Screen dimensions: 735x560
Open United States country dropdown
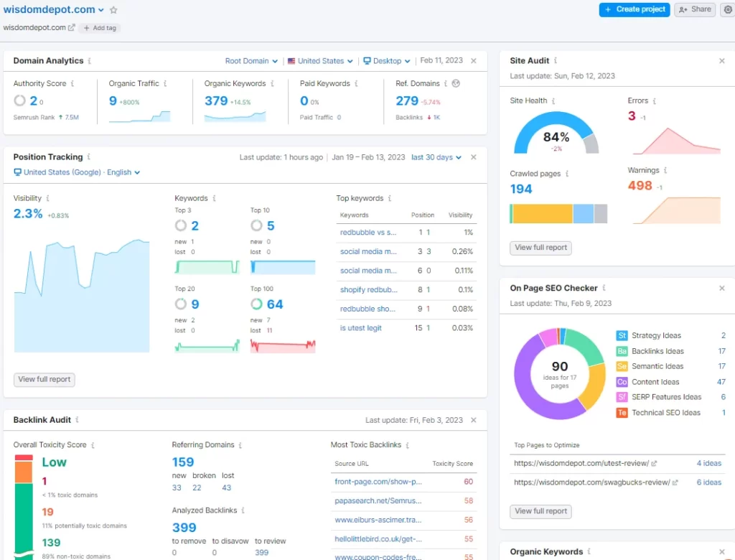[320, 61]
